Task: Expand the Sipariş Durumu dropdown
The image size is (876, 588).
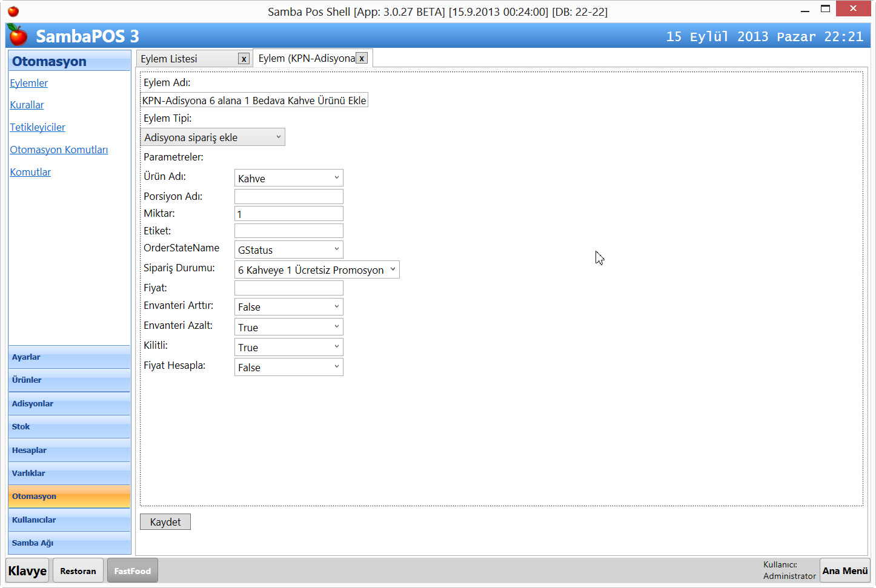Action: click(x=316, y=269)
